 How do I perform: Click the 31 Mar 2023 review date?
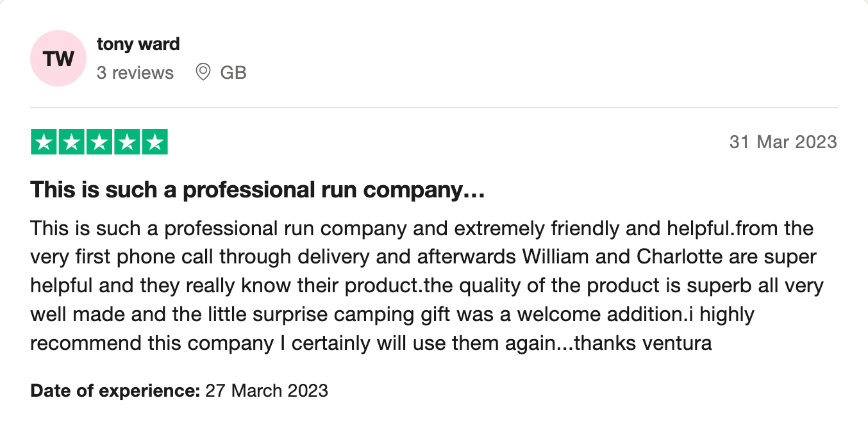pos(783,142)
